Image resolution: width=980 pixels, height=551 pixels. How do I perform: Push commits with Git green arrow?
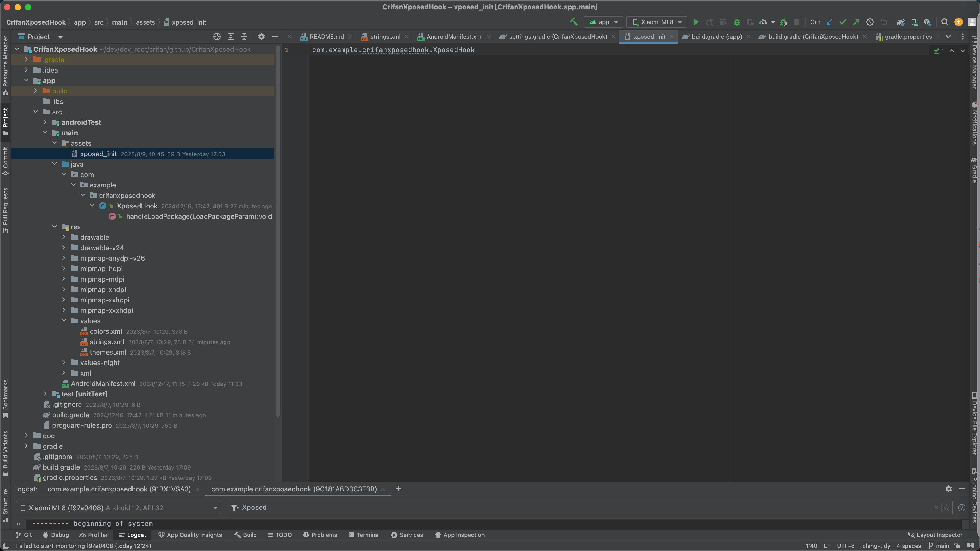click(x=856, y=22)
